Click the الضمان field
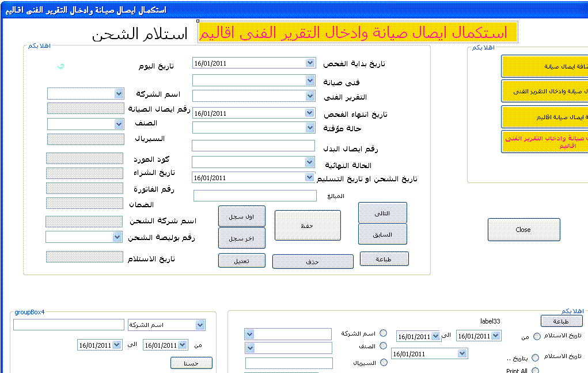The height and width of the screenshot is (373, 588). coord(85,203)
